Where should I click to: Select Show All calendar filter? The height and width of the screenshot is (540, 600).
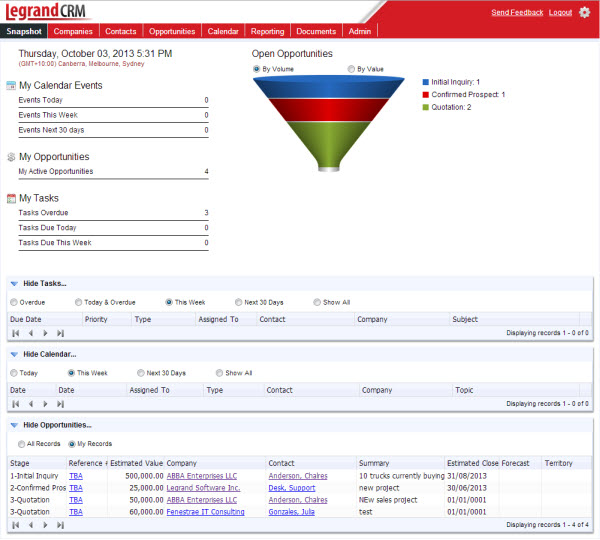pyautogui.click(x=219, y=373)
